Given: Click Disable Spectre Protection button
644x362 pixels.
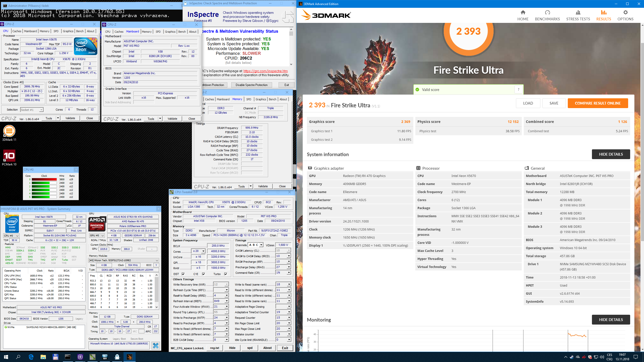Looking at the screenshot, I should pyautogui.click(x=252, y=85).
